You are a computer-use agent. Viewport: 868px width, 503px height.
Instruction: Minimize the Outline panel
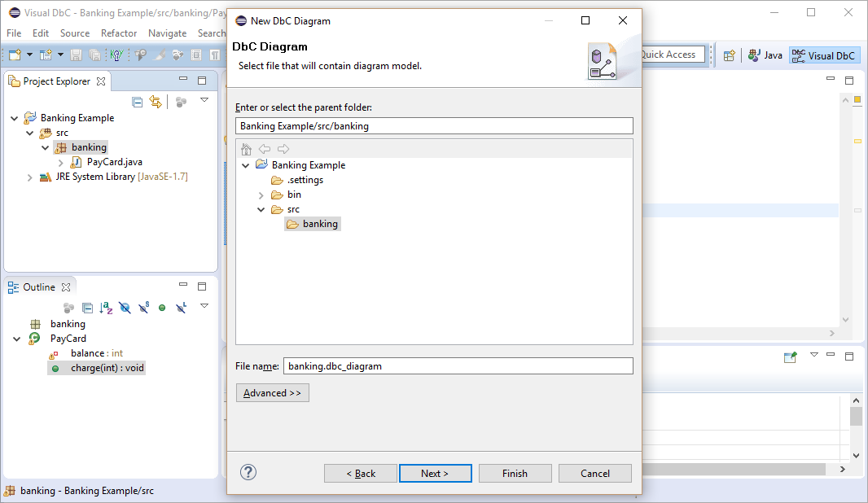[x=183, y=284]
